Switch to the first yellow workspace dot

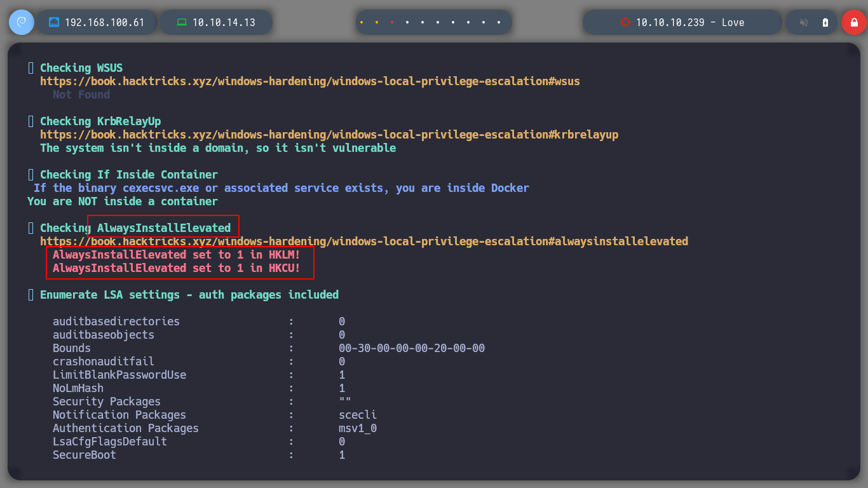(x=362, y=22)
